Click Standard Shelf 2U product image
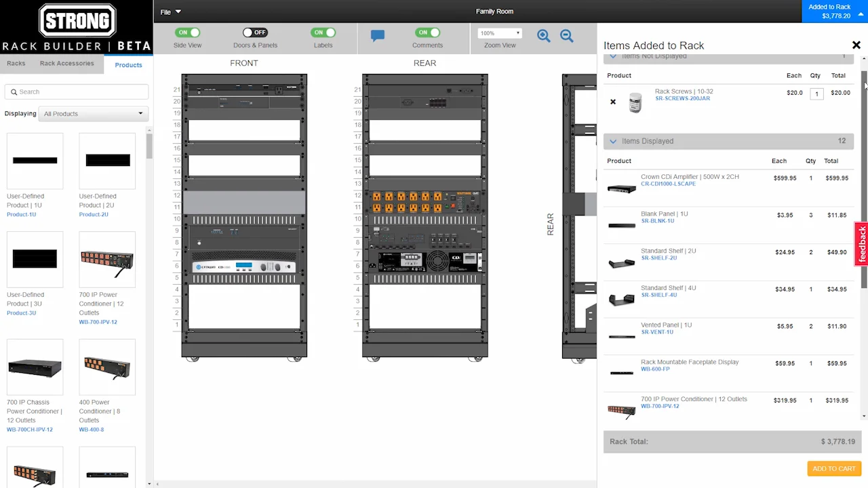The image size is (868, 488). pos(622,263)
